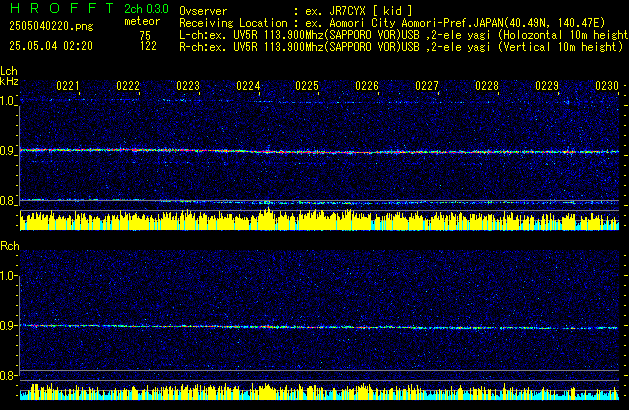This screenshot has height=410, width=629.
Task: Select the 0226 time marker
Action: pos(367,86)
